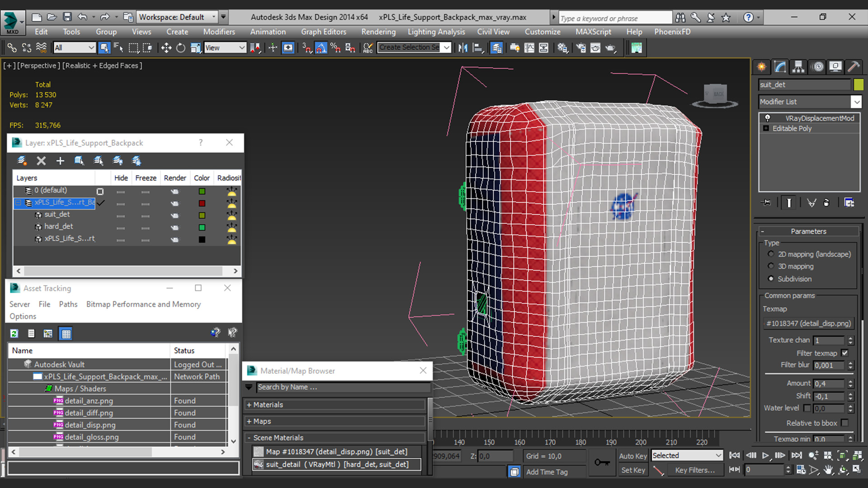Toggle VRayDisplacementMod lightbulb on/off
This screenshot has height=488, width=868.
point(767,118)
